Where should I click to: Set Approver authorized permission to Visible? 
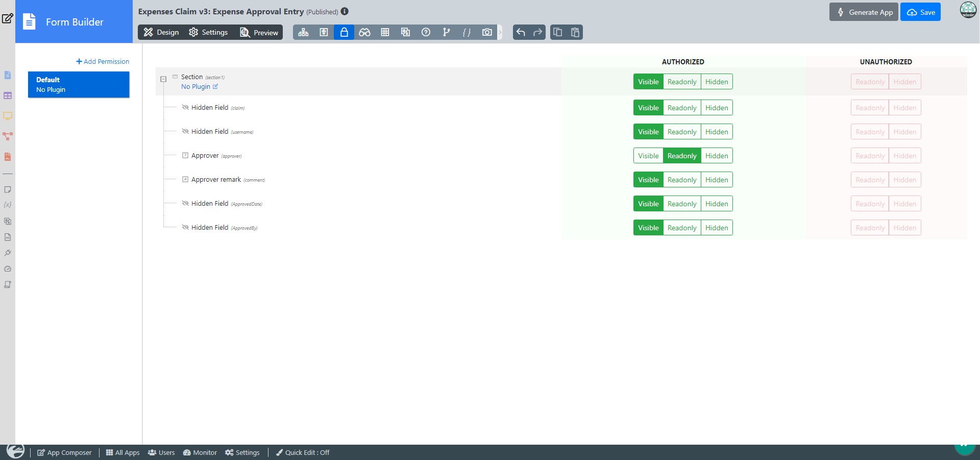tap(648, 156)
